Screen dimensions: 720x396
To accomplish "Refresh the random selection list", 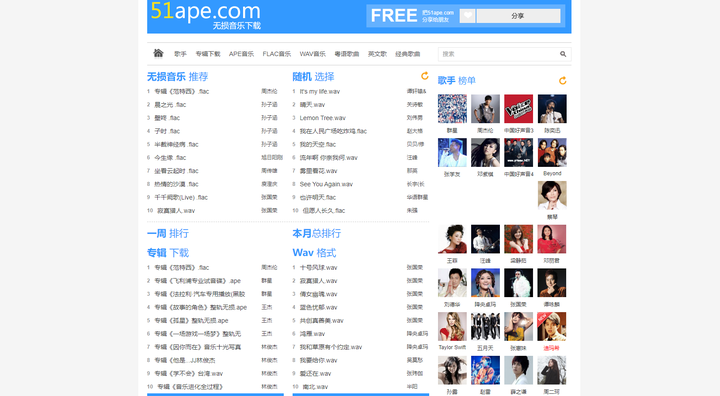I will pos(425,76).
